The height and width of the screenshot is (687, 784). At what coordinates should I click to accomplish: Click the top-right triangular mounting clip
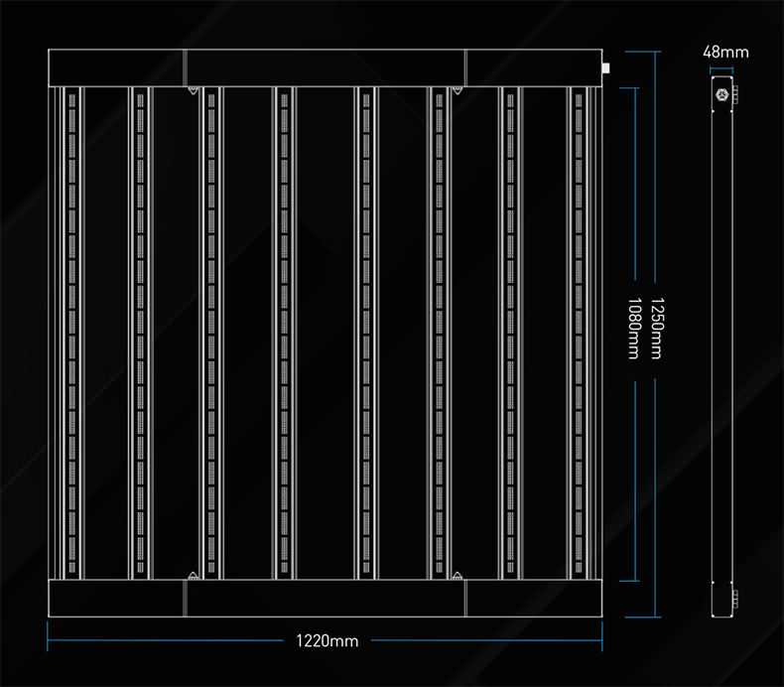(x=457, y=91)
